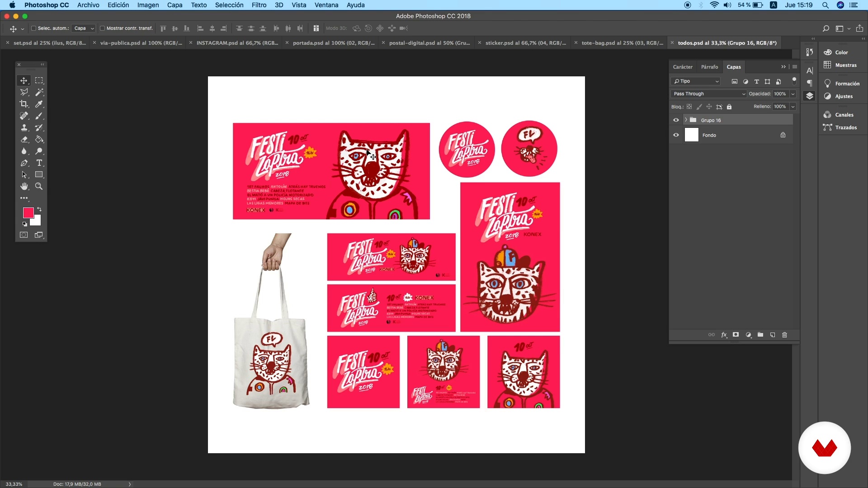Select the Pen tool

pos(24,163)
